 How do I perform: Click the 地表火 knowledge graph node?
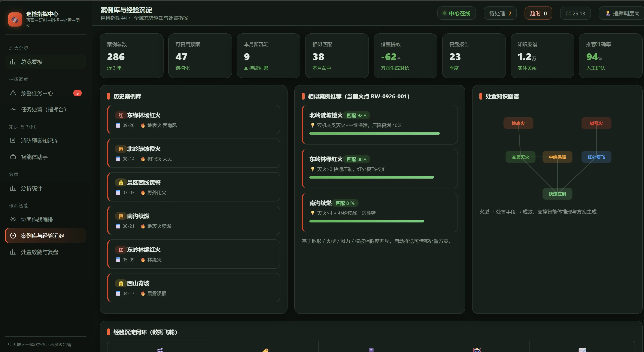coord(518,123)
